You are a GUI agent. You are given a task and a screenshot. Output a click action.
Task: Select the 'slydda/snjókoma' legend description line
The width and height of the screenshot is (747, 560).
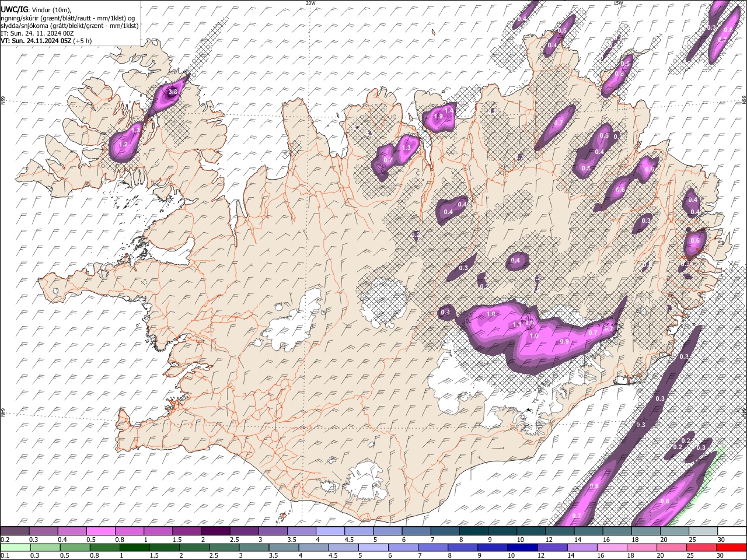[69, 26]
